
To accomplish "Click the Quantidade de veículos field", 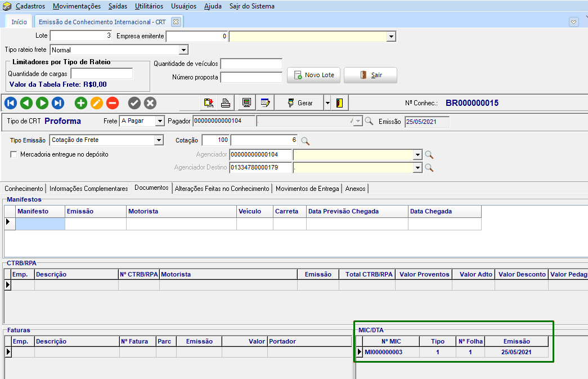I will pos(251,64).
